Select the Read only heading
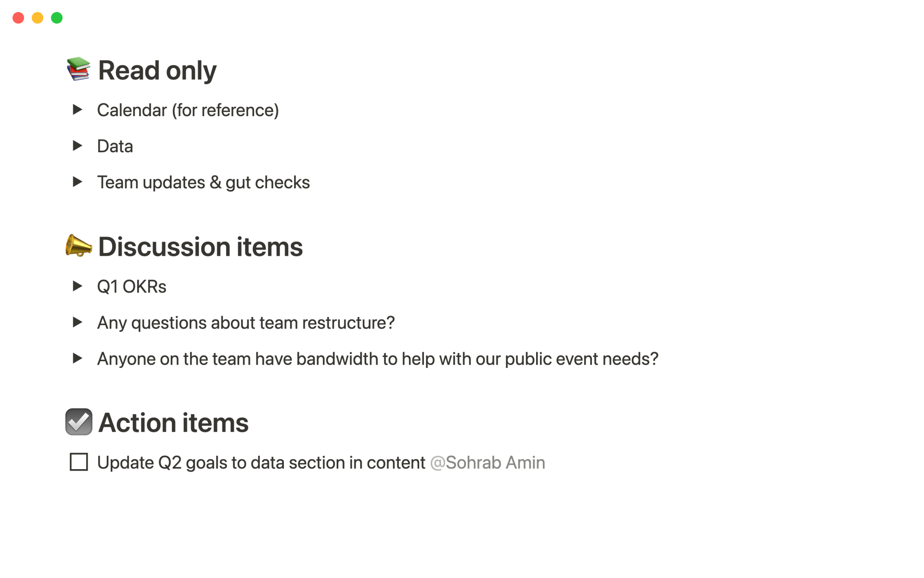 157,70
